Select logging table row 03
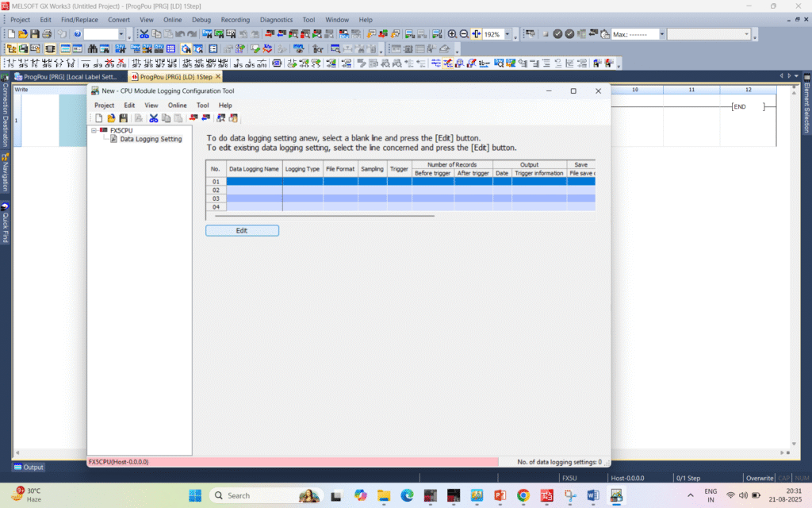 tap(400, 198)
